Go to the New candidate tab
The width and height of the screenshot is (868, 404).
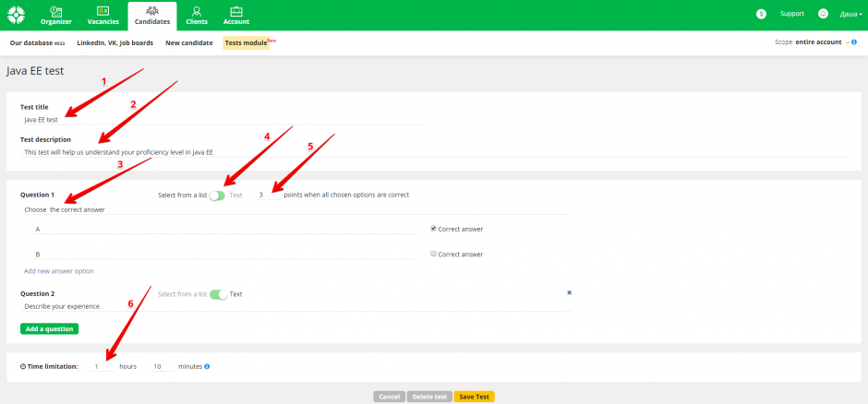point(189,42)
